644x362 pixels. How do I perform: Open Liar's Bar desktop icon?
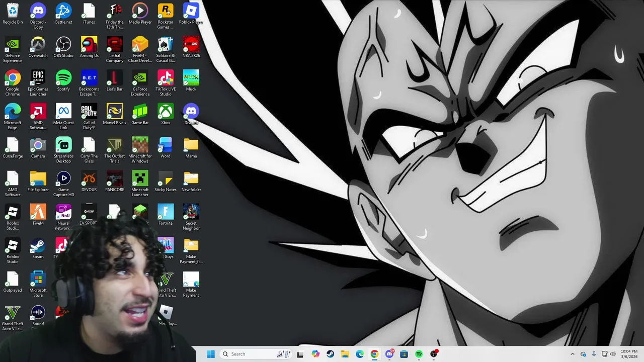click(x=115, y=80)
